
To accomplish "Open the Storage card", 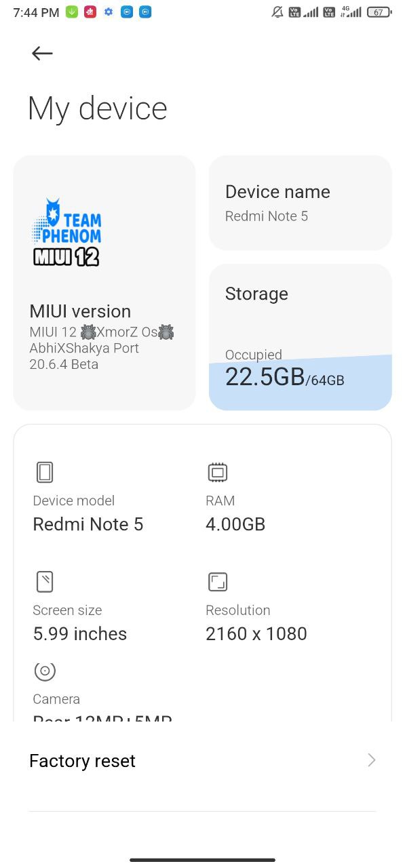I will click(301, 337).
